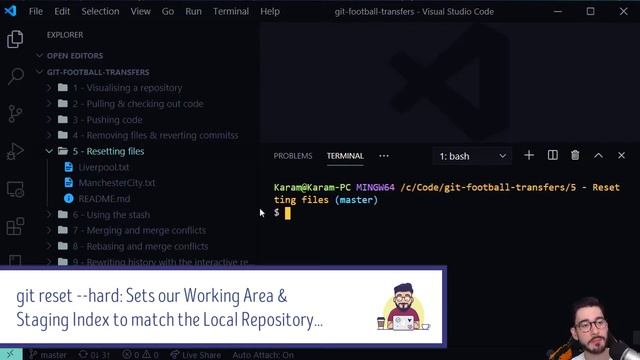Switch to the PROBLEMS tab
Image resolution: width=640 pixels, height=360 pixels.
click(293, 156)
